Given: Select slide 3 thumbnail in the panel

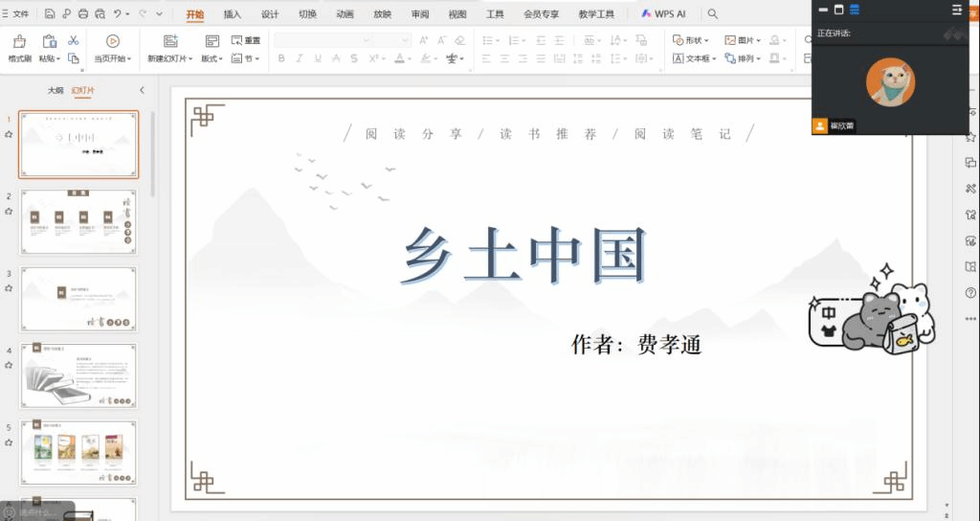Looking at the screenshot, I should [78, 299].
